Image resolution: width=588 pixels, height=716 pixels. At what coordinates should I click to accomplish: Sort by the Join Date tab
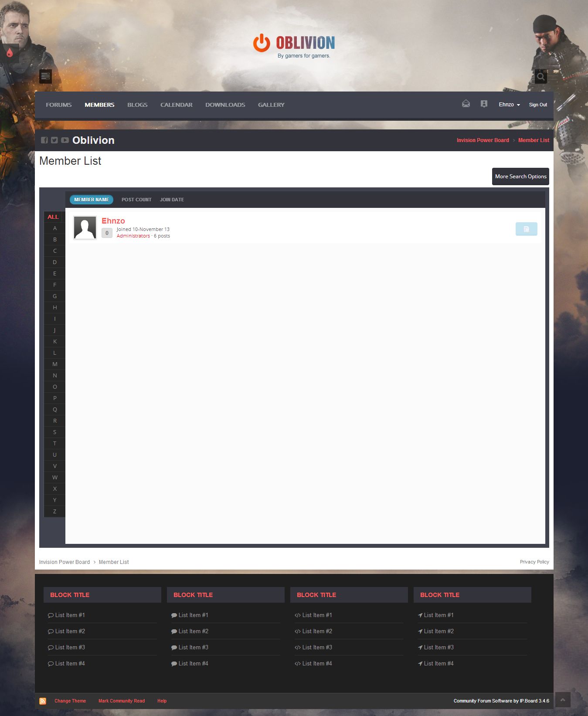(x=172, y=200)
